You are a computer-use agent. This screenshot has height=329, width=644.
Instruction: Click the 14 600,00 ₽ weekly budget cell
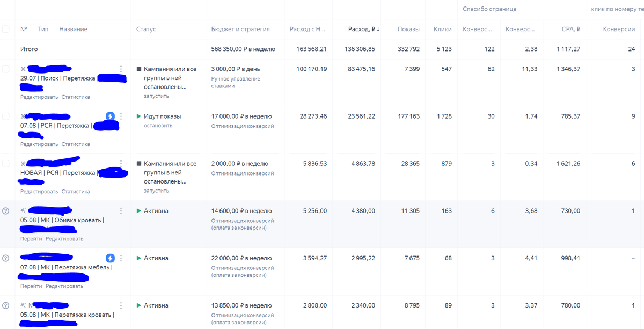(x=241, y=211)
